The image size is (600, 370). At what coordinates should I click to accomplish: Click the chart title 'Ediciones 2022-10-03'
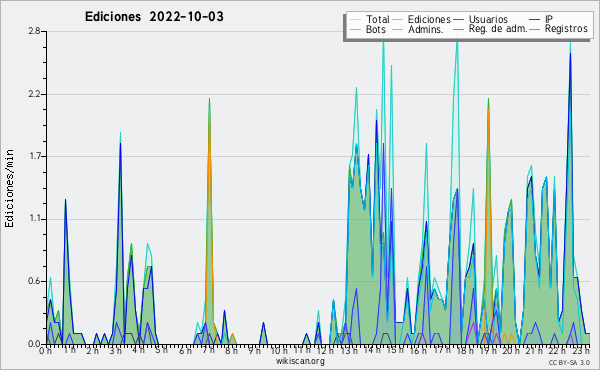[154, 17]
